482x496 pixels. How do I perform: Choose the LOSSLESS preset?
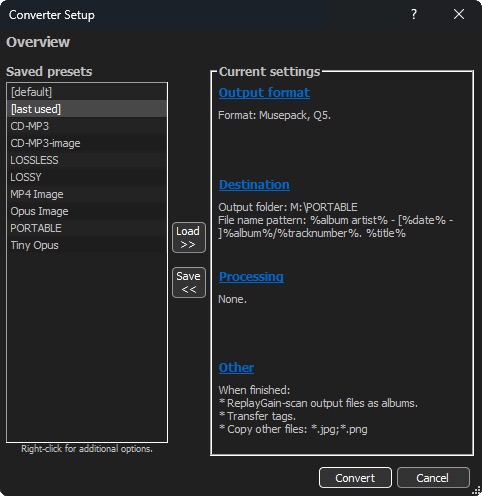pyautogui.click(x=87, y=160)
